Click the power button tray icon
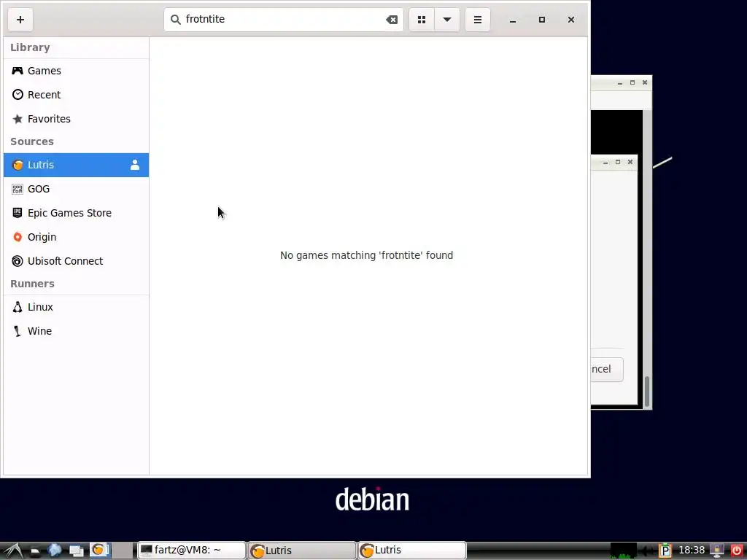 tap(737, 551)
